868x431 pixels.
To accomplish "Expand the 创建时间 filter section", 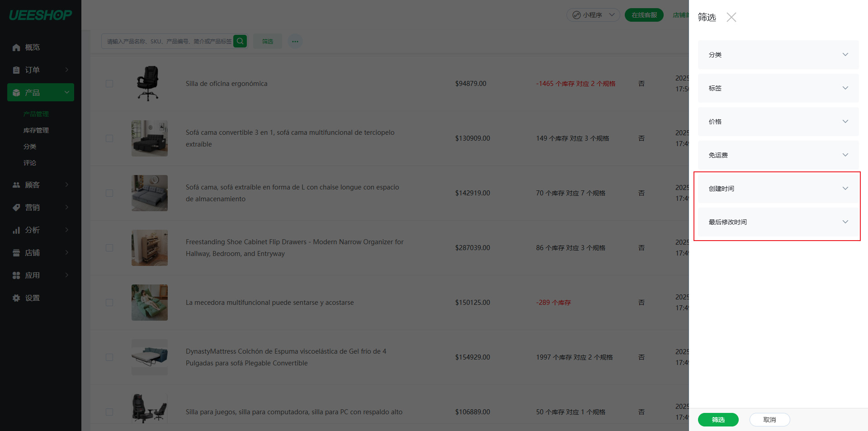I will (778, 189).
